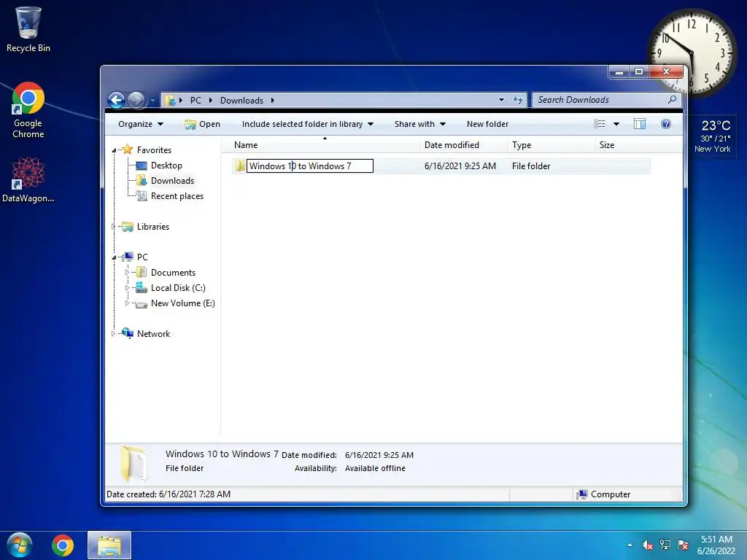Select PC in the address breadcrumb

pos(196,100)
